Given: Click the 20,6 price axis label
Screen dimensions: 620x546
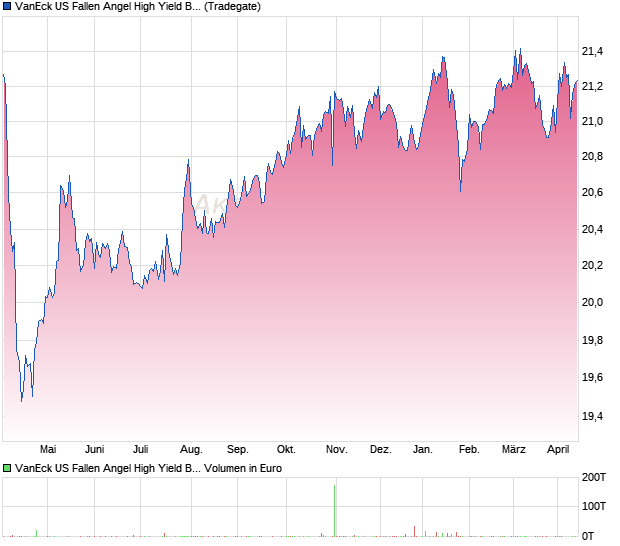Looking at the screenshot, I should (x=592, y=192).
